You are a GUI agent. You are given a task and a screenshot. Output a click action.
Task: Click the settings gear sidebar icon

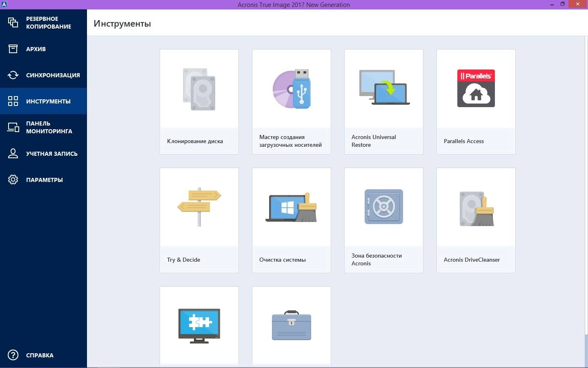pos(13,180)
